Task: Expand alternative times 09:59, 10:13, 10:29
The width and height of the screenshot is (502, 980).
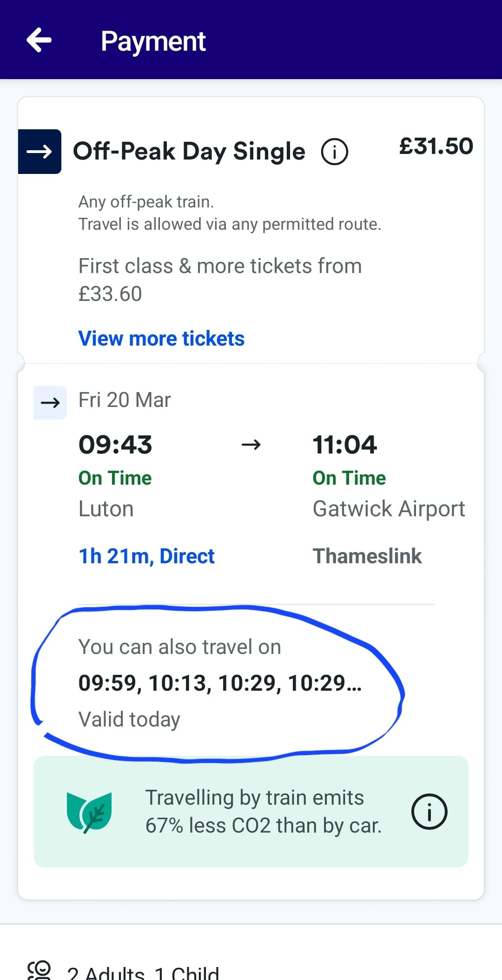Action: click(220, 683)
